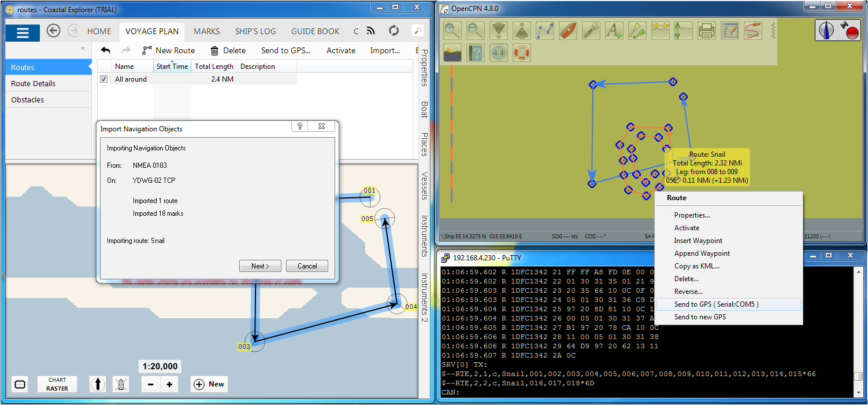868x405 pixels.
Task: Toggle the north-up compass arrow button
Action: (98, 384)
